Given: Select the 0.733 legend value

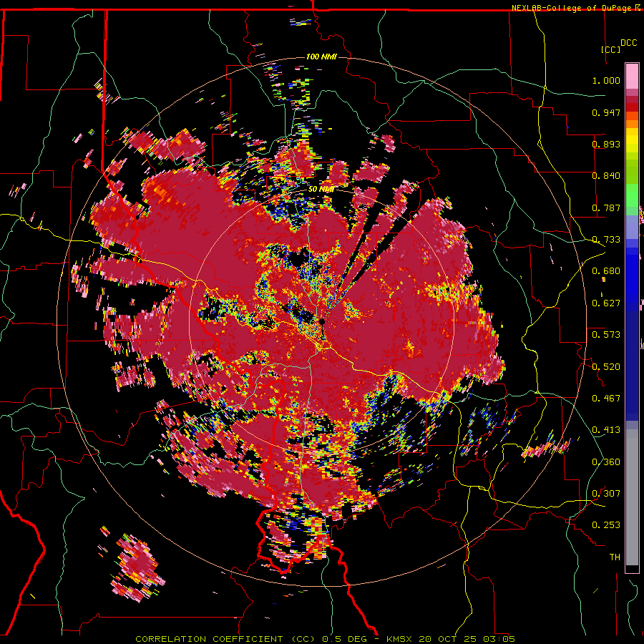Looking at the screenshot, I should (x=606, y=240).
